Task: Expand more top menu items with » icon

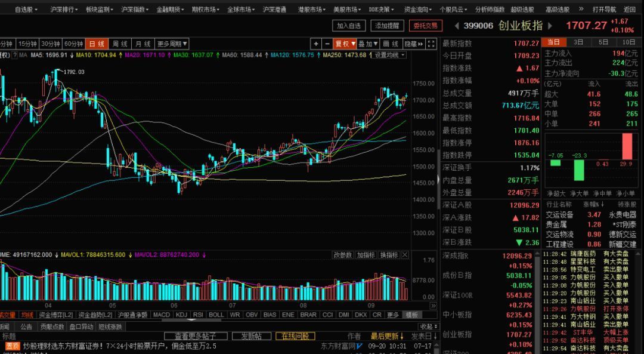Action: tap(583, 10)
